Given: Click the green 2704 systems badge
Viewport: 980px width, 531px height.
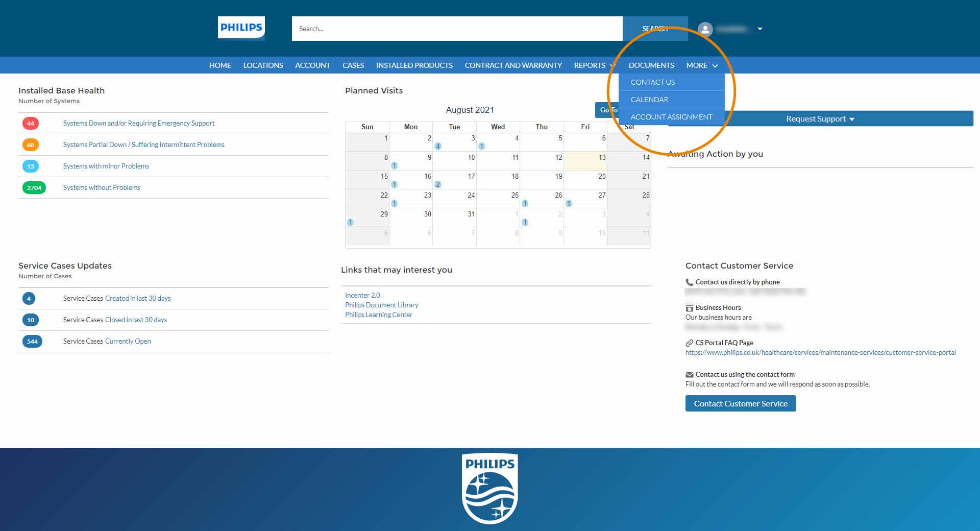Looking at the screenshot, I should point(34,188).
